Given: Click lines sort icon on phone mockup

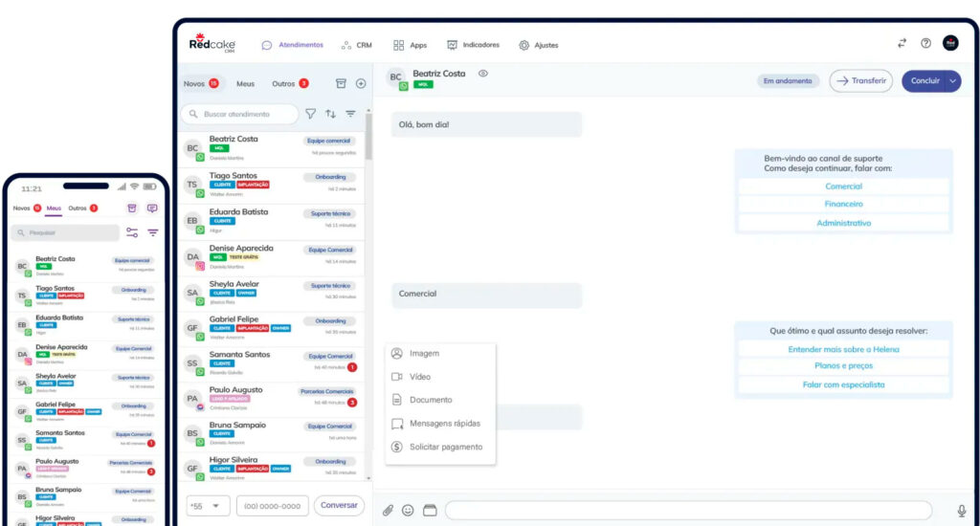Looking at the screenshot, I should [152, 232].
